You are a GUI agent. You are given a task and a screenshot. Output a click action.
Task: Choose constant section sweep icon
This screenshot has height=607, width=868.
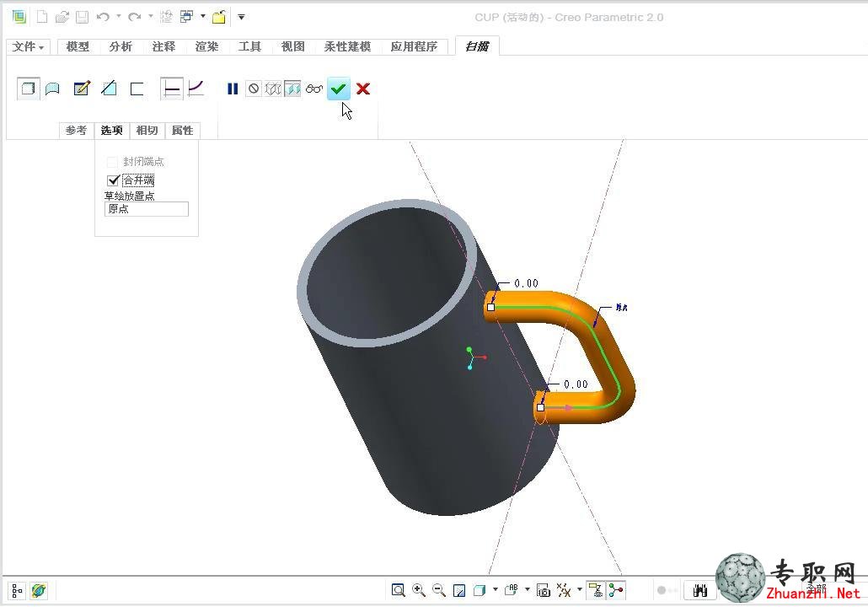pyautogui.click(x=172, y=89)
